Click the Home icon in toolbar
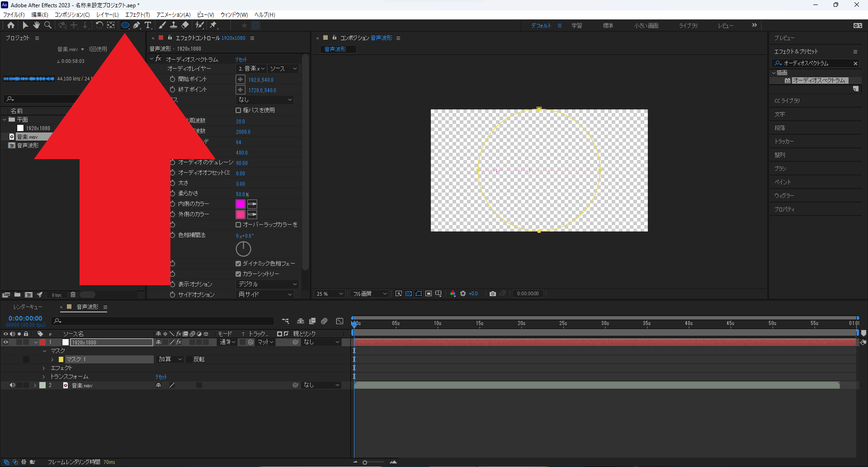This screenshot has height=467, width=868. 11,25
